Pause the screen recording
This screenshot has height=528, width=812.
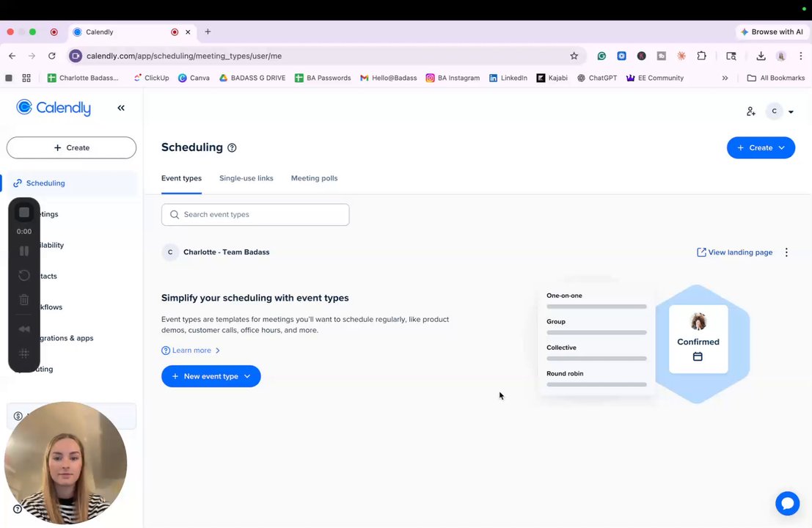point(23,251)
